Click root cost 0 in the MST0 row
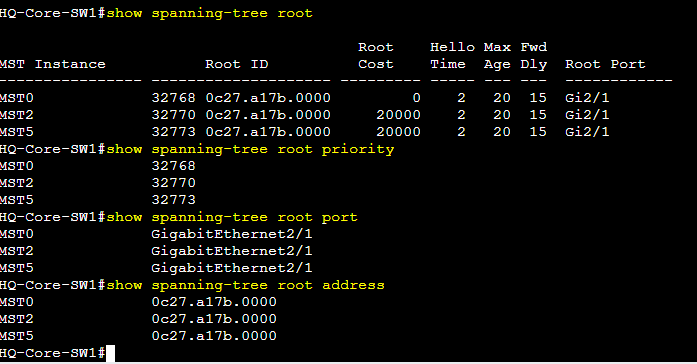 click(x=416, y=98)
